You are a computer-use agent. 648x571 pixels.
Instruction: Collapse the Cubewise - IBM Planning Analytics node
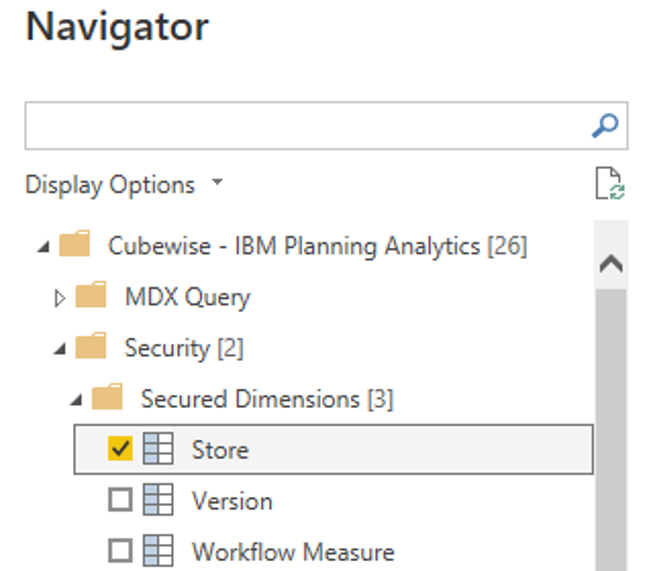pyautogui.click(x=43, y=247)
